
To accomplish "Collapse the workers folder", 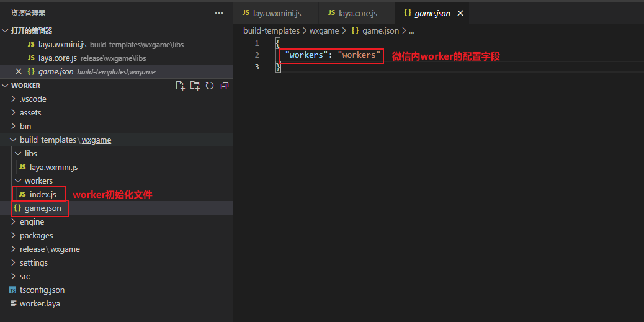I will (38, 181).
